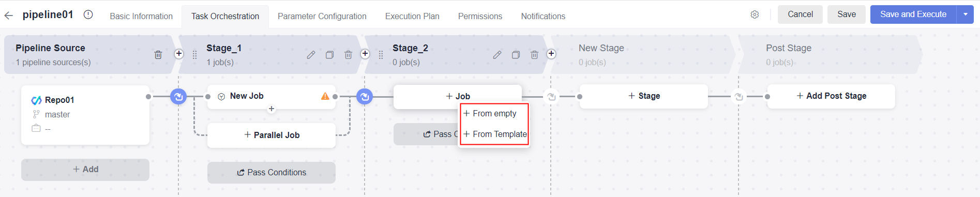Viewport: 980px width, 197px height.
Task: Clone Stage_2 with the copy icon
Action: click(516, 54)
